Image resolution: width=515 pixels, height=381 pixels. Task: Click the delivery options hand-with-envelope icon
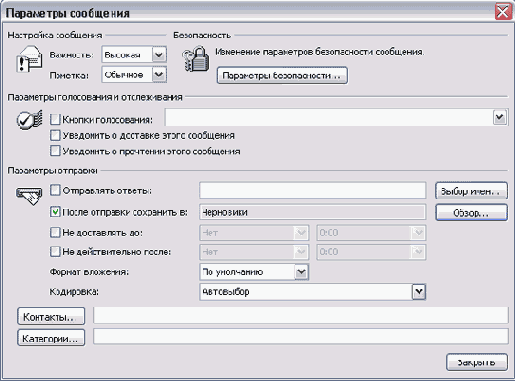point(29,196)
